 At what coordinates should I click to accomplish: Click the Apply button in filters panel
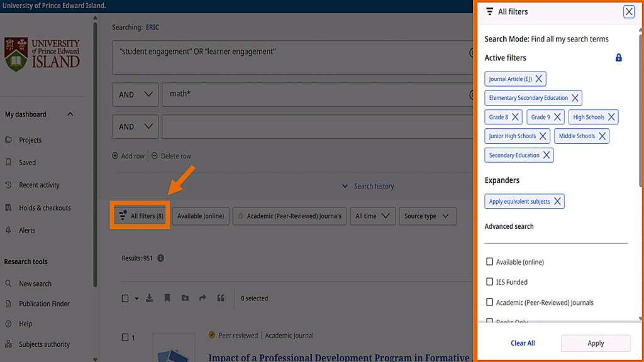tap(595, 343)
